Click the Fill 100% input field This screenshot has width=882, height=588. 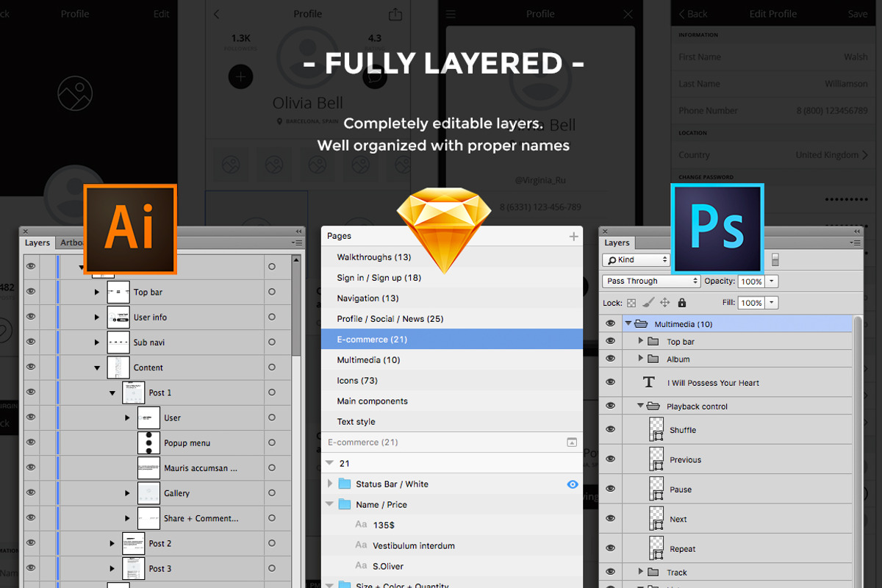(x=751, y=302)
